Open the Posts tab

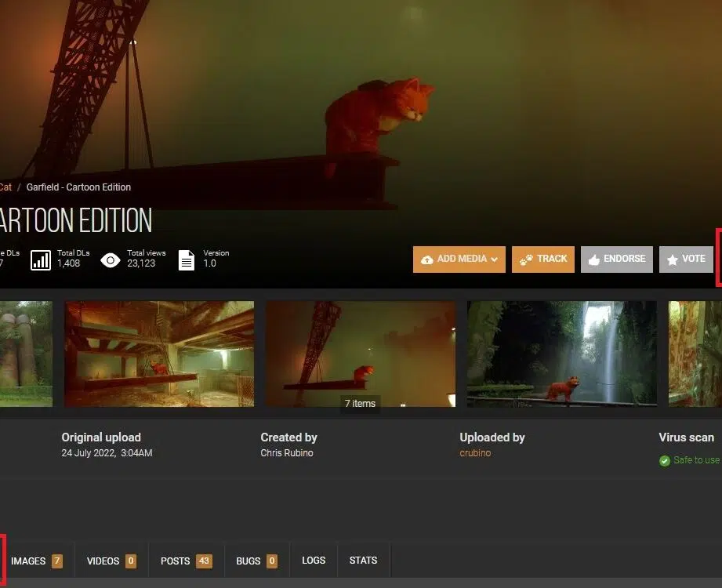pyautogui.click(x=187, y=561)
